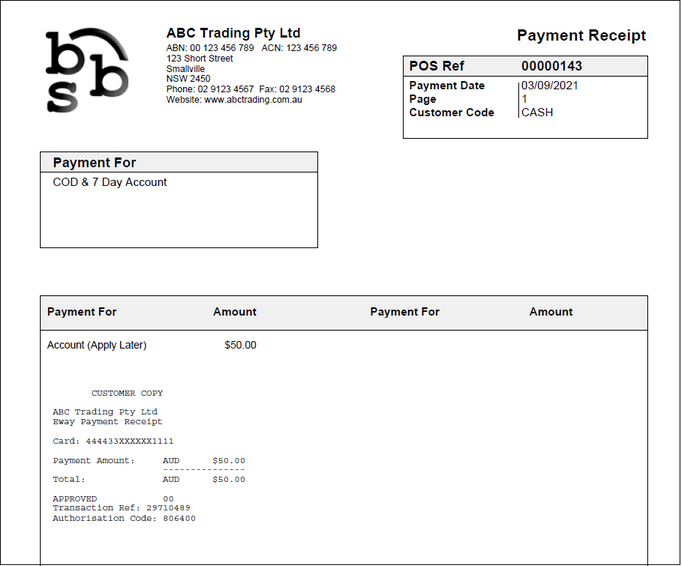Viewport: 682px width, 566px height.
Task: Select the COD & 7 Day Account text
Action: tap(110, 182)
